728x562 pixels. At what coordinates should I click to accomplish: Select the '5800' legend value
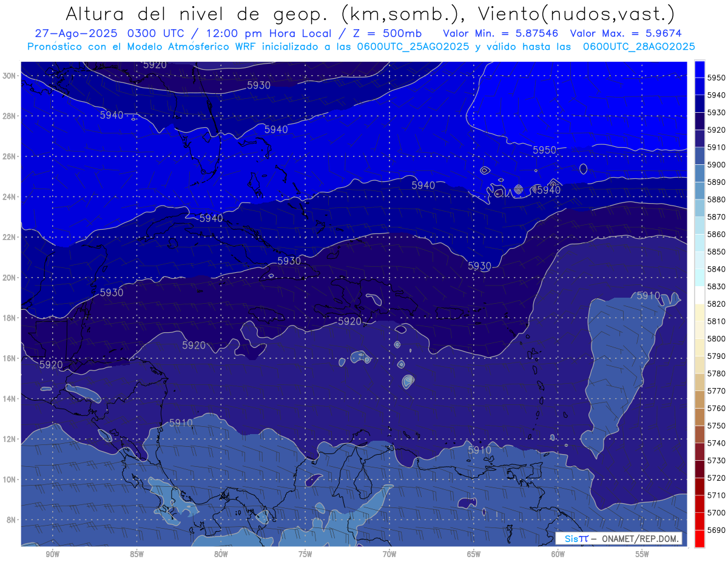[x=716, y=339]
